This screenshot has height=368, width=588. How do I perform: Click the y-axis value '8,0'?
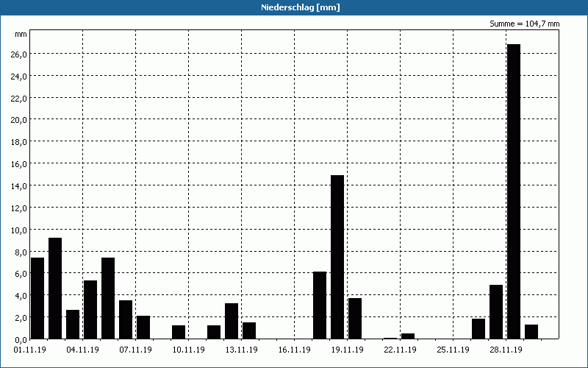tap(21, 252)
